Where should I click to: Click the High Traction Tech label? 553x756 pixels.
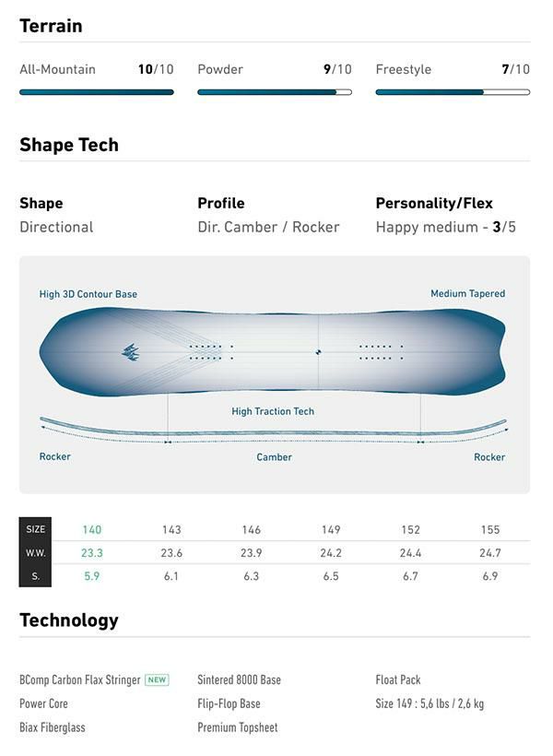coord(273,412)
